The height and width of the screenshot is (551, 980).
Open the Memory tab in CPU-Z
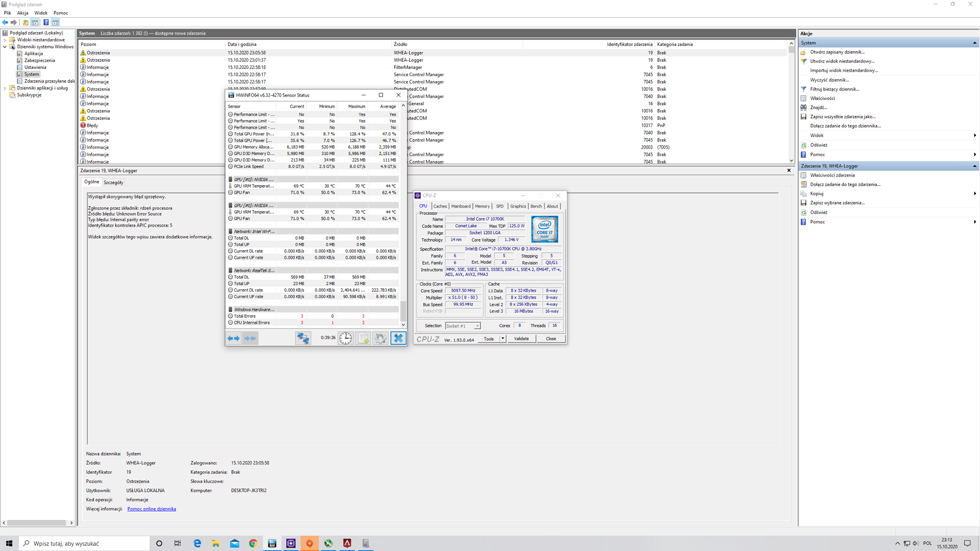tap(482, 206)
